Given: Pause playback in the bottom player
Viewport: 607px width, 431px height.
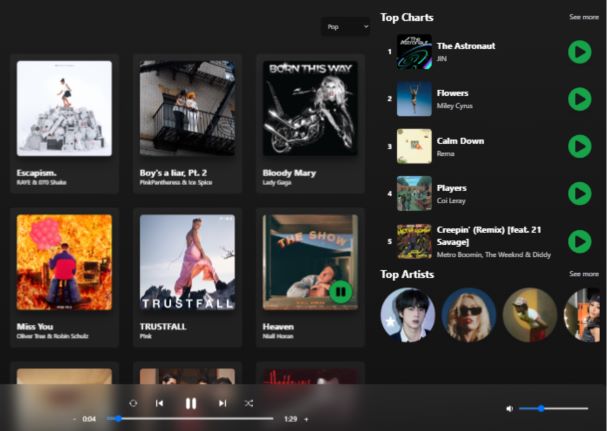Looking at the screenshot, I should [190, 403].
